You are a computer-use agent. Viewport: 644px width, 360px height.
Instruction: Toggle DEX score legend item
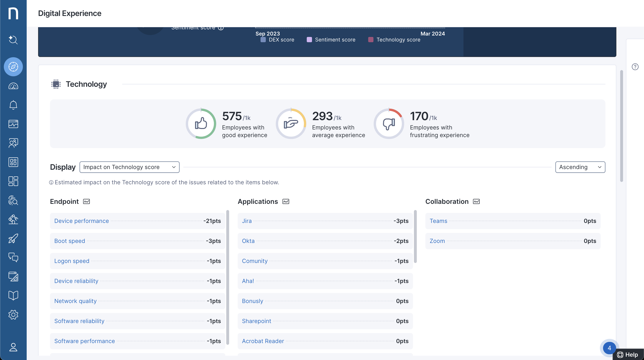(x=277, y=40)
